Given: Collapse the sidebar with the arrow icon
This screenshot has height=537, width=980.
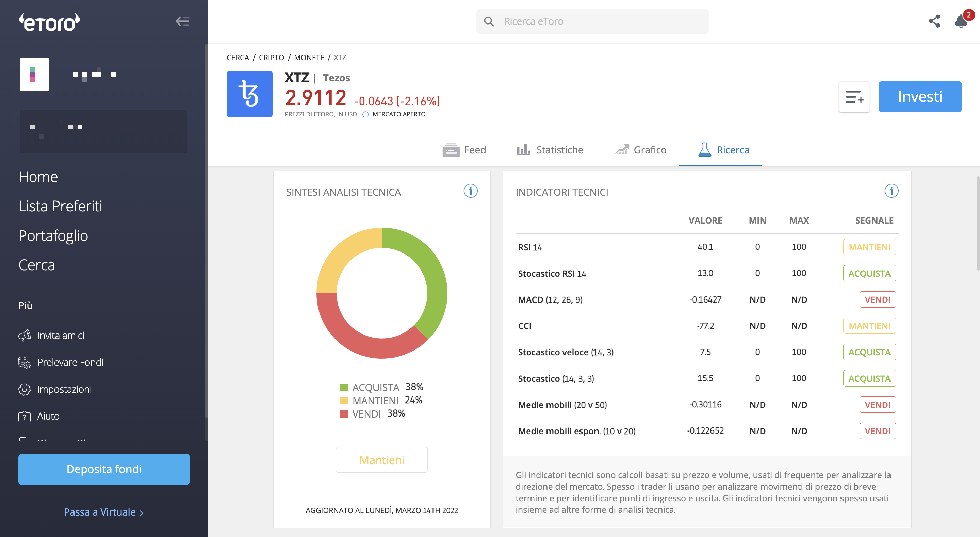Looking at the screenshot, I should (x=182, y=21).
